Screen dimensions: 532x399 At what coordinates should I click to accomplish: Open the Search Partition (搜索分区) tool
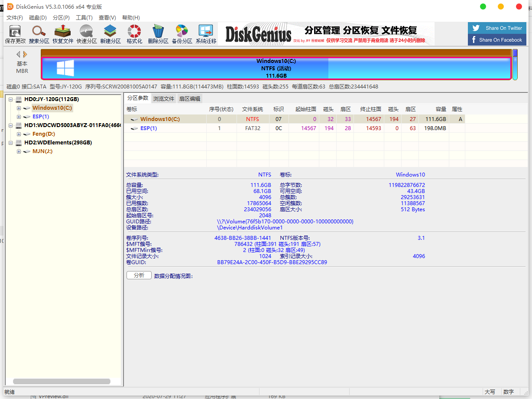pyautogui.click(x=39, y=34)
